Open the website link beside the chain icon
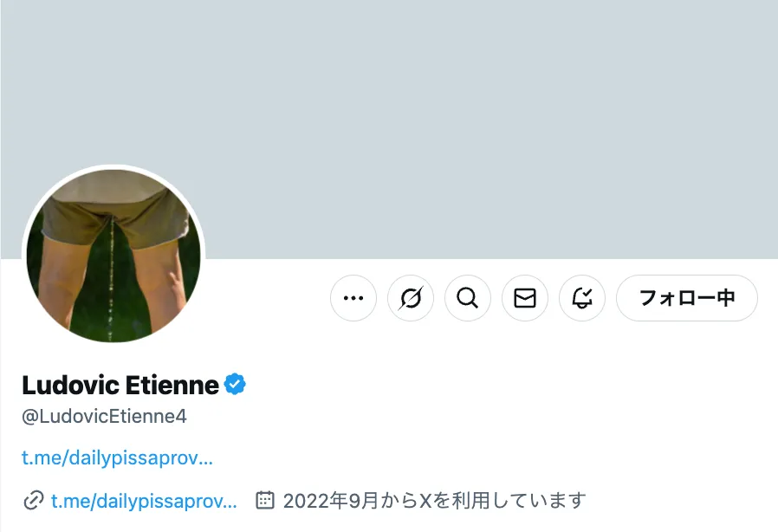778x532 pixels. [143, 500]
